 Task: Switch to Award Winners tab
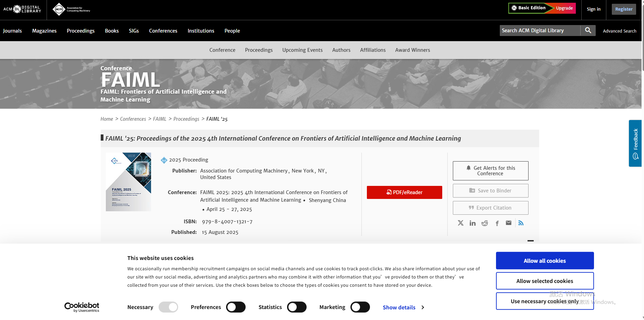tap(412, 50)
